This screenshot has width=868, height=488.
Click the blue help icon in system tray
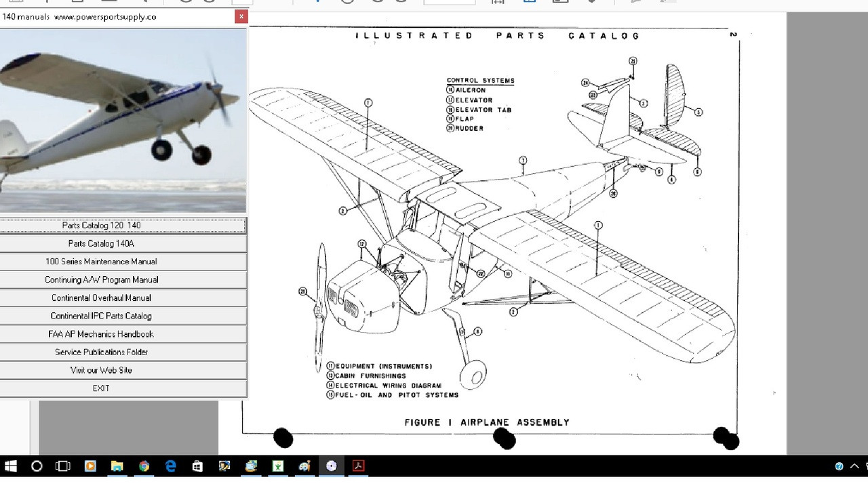[x=839, y=466]
